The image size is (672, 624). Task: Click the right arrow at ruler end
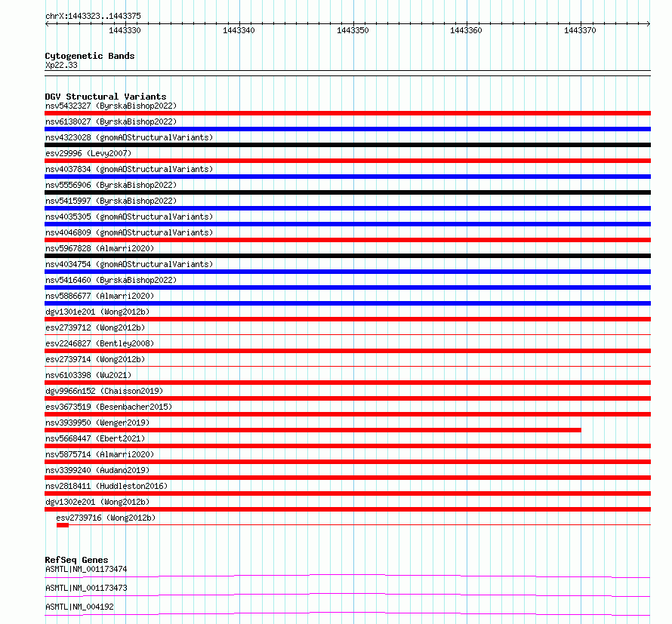(649, 24)
